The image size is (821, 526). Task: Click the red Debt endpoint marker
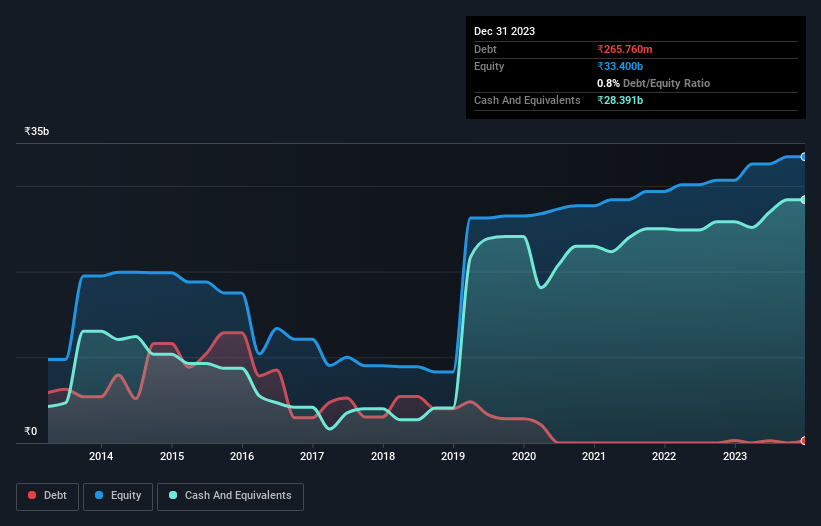(804, 441)
